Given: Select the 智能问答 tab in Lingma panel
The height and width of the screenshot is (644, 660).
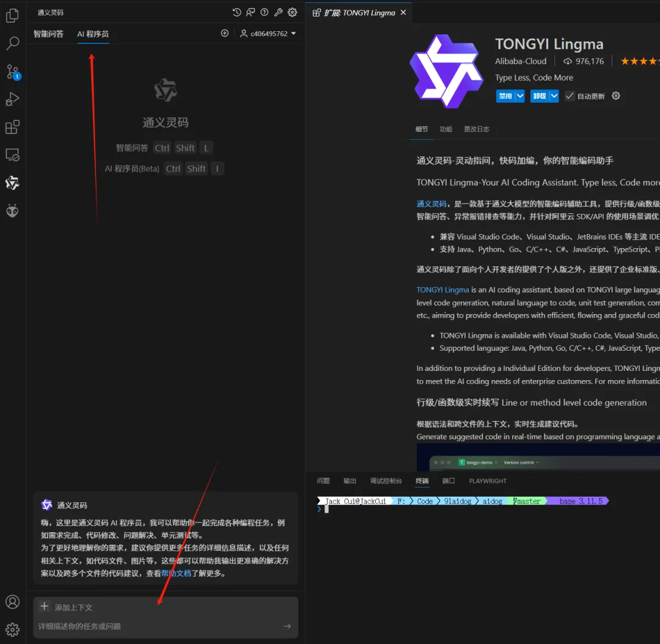Looking at the screenshot, I should 48,34.
